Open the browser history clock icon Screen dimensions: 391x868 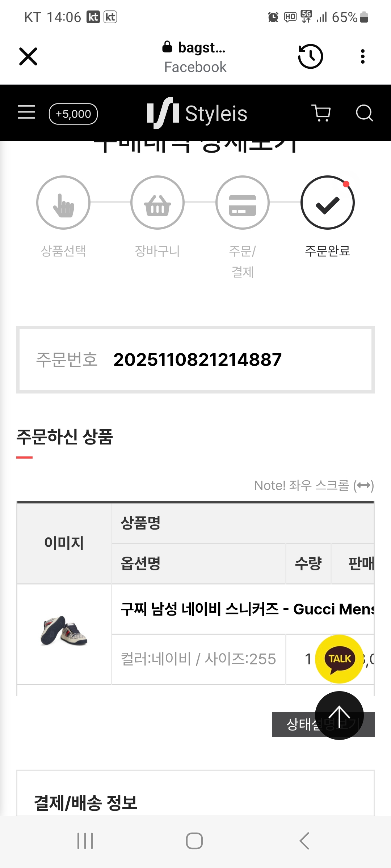pyautogui.click(x=310, y=56)
